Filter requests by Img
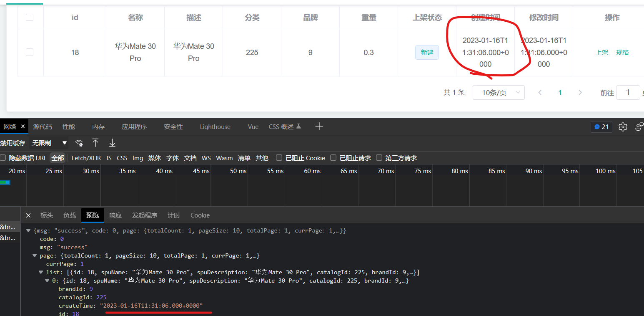 [138, 158]
